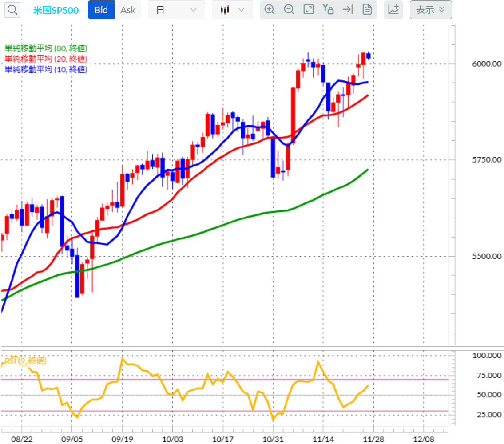Click the 10/17 date axis label

click(x=223, y=439)
